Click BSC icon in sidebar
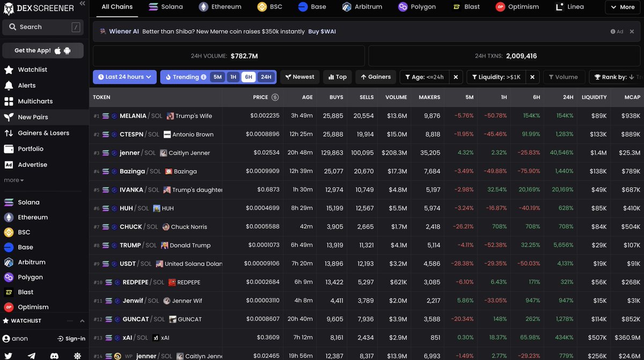This screenshot has height=360, width=644. pos(9,232)
